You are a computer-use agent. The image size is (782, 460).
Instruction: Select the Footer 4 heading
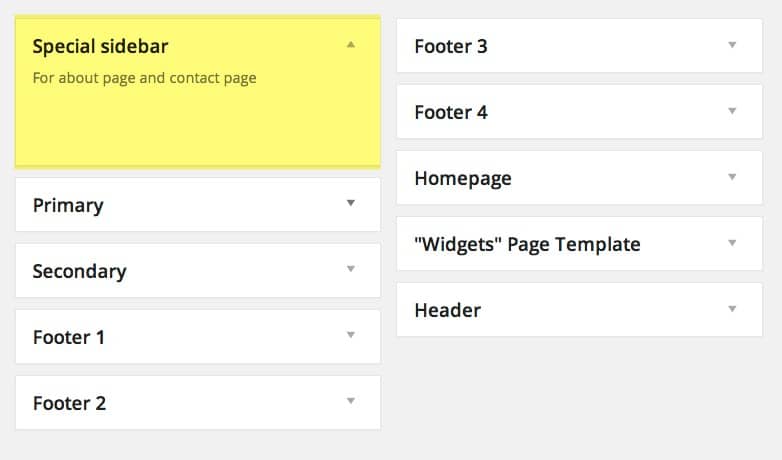pyautogui.click(x=451, y=112)
